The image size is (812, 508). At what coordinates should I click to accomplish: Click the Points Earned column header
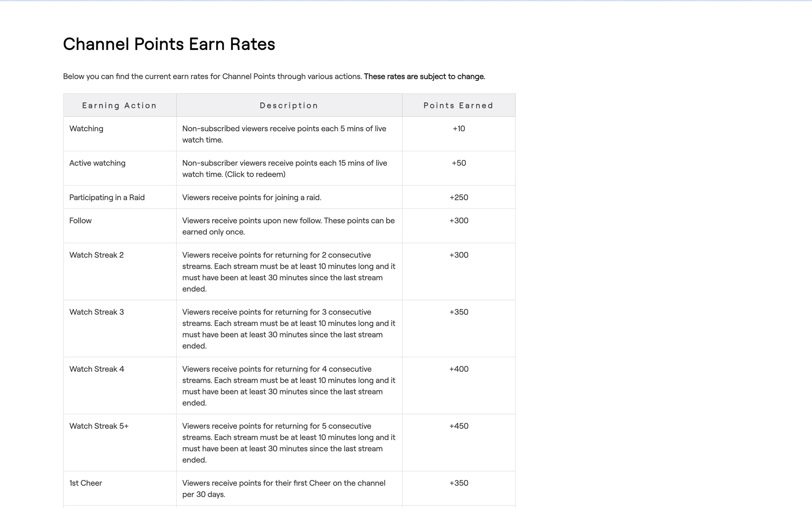(x=458, y=105)
